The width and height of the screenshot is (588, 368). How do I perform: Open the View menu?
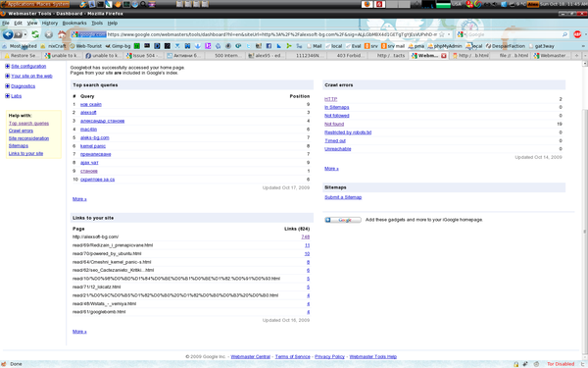(32, 23)
